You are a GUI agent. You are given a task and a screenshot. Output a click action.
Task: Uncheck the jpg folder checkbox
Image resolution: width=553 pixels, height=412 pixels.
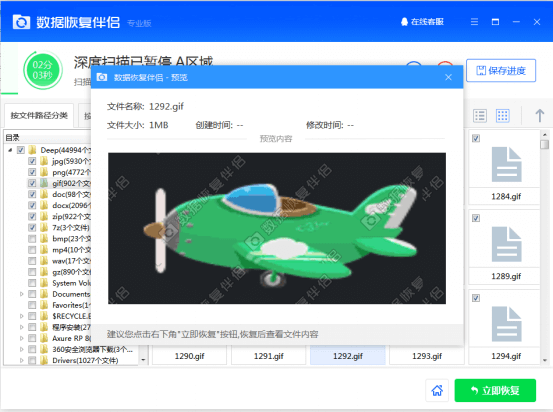tap(32, 161)
